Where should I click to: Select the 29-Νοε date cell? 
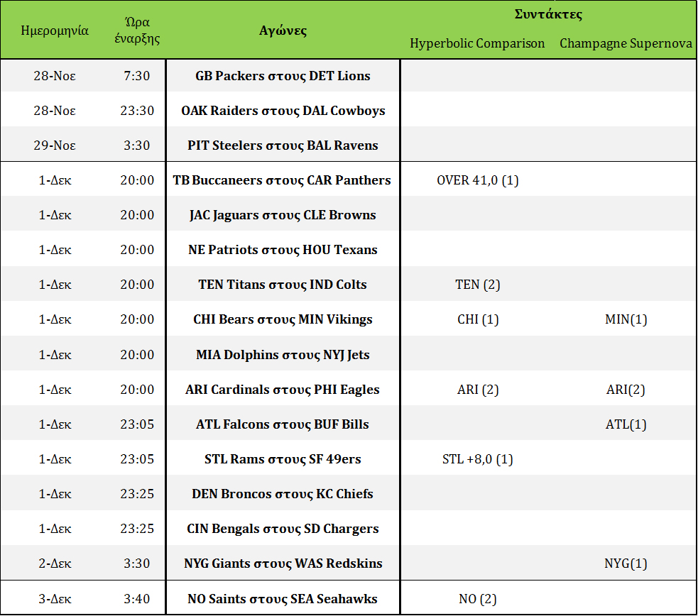pos(55,145)
